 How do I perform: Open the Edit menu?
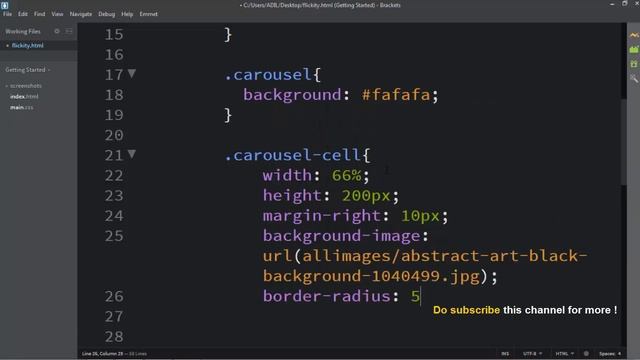click(x=23, y=14)
